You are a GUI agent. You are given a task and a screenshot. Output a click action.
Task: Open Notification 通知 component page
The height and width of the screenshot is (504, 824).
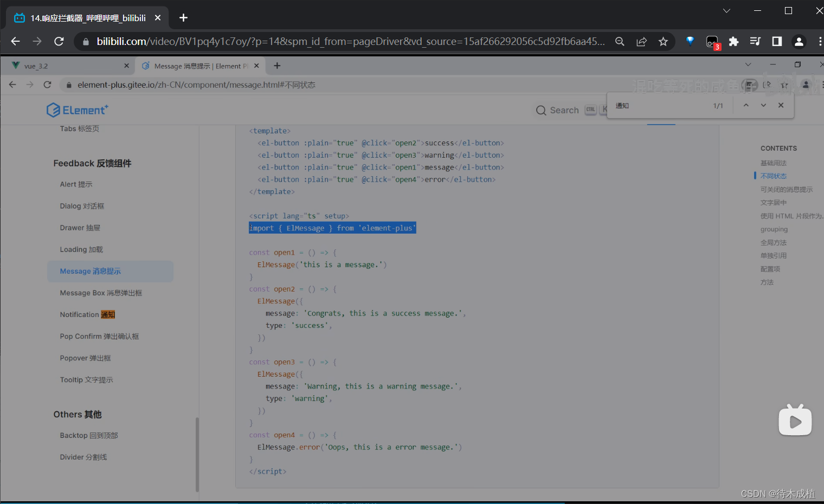(x=87, y=314)
